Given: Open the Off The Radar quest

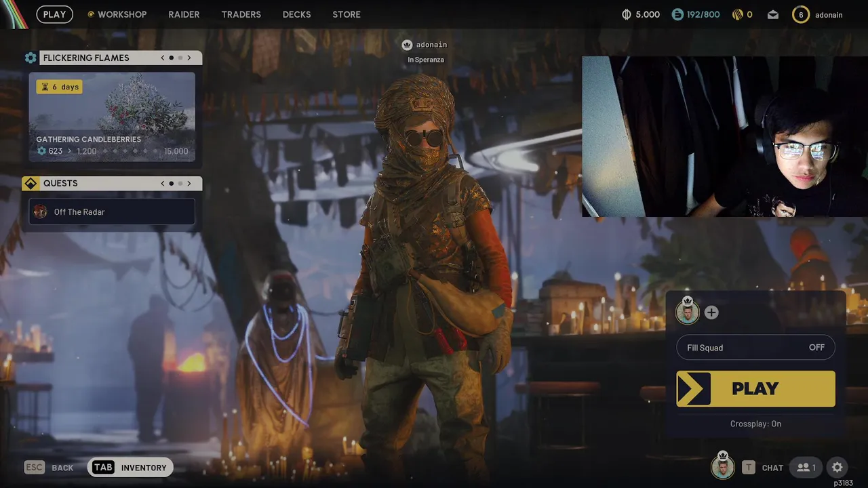Looking at the screenshot, I should click(112, 211).
